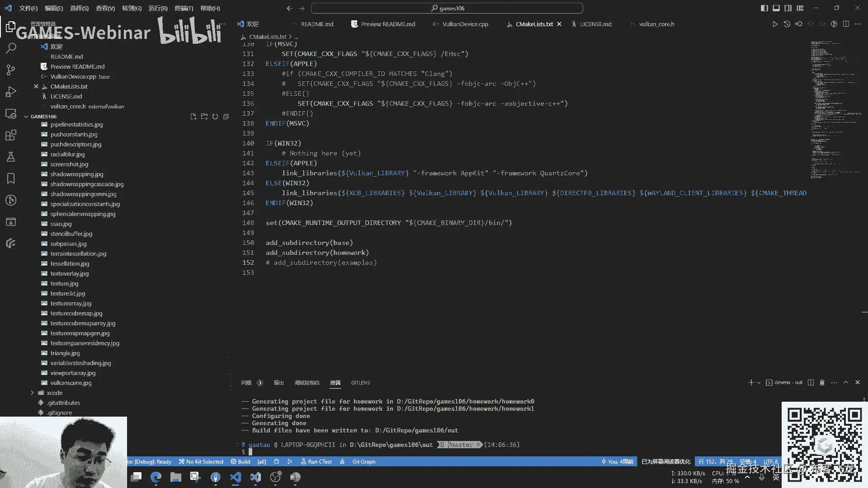868x488 pixels.
Task: Open the 终端(T) menu
Action: [184, 8]
